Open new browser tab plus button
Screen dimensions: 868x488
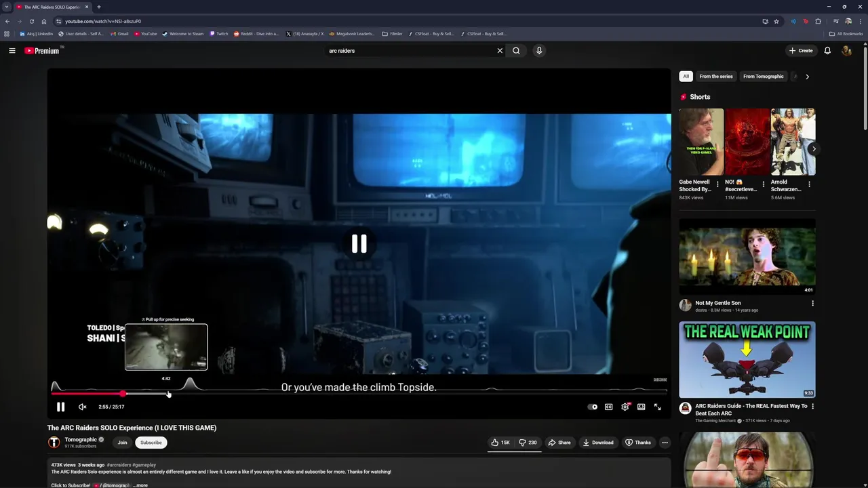99,7
